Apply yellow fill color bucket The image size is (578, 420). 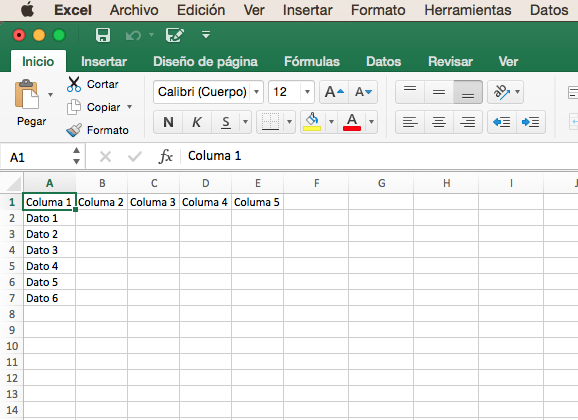(312, 122)
